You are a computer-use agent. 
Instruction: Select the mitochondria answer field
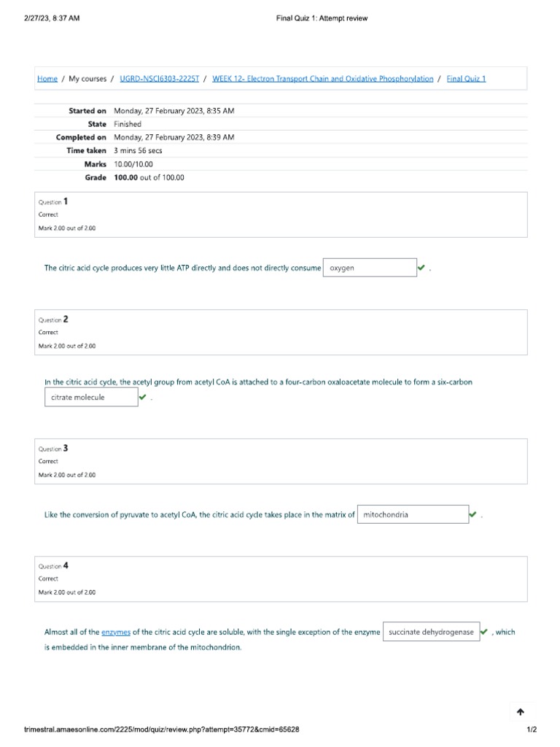[412, 514]
